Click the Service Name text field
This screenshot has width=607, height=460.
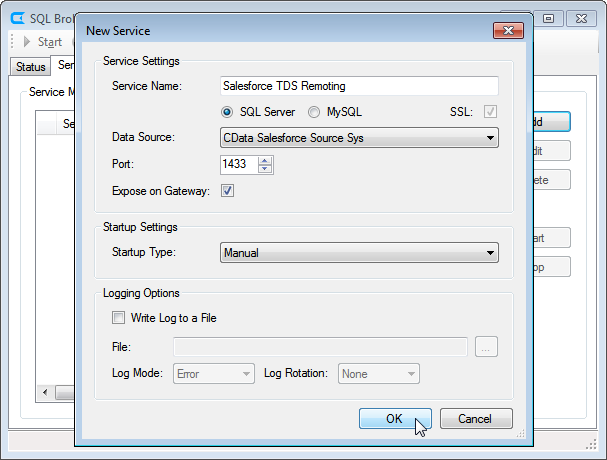(359, 86)
